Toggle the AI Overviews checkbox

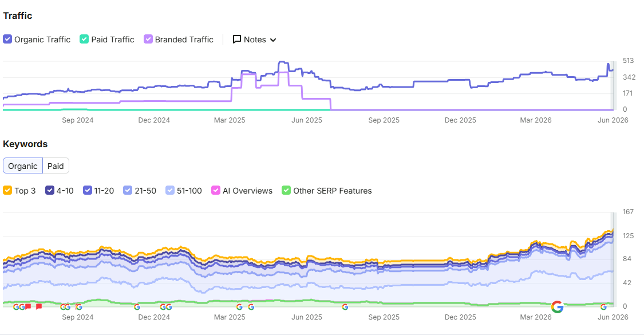[216, 190]
